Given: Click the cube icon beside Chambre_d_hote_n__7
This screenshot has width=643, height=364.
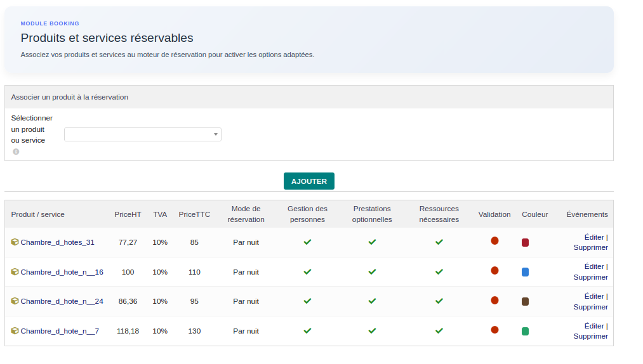Looking at the screenshot, I should click(15, 331).
